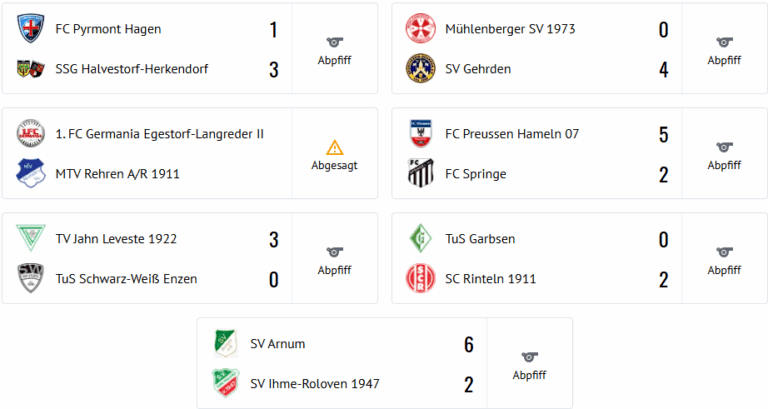Click the orange warning triangle above Abgesagt

[335, 147]
